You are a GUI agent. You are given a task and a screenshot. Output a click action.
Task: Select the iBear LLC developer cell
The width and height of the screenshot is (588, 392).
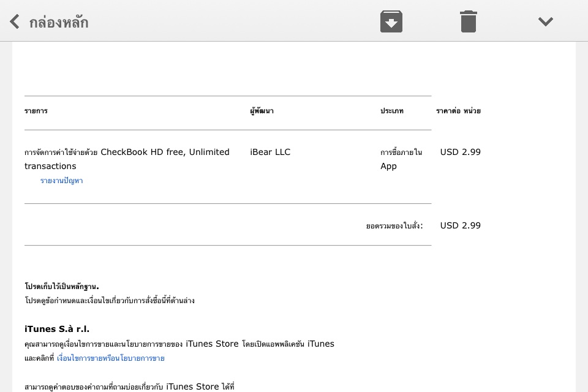[270, 152]
